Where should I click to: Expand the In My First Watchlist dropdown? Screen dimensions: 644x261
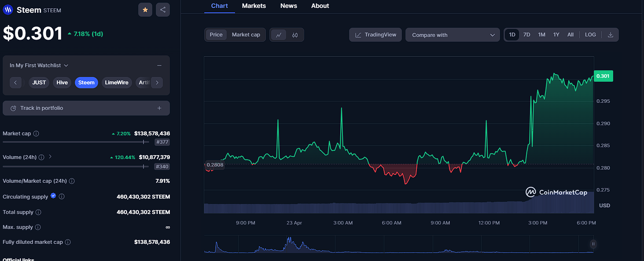click(x=39, y=65)
